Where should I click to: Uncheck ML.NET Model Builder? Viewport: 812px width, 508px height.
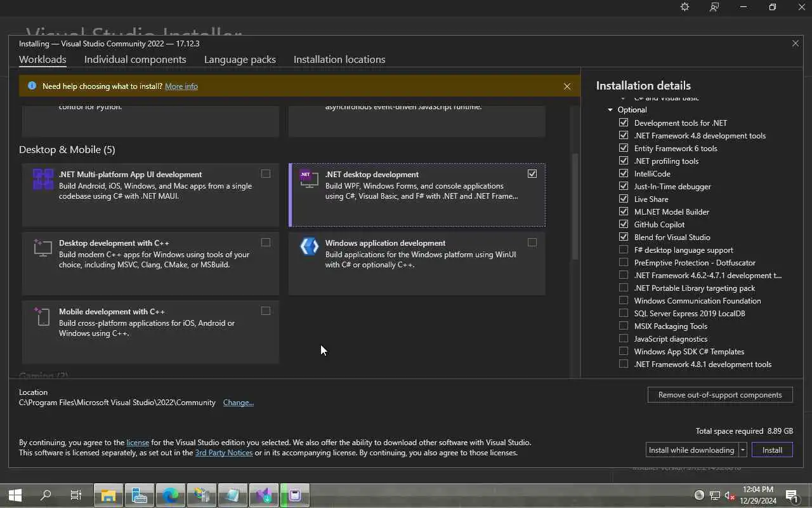[624, 211]
